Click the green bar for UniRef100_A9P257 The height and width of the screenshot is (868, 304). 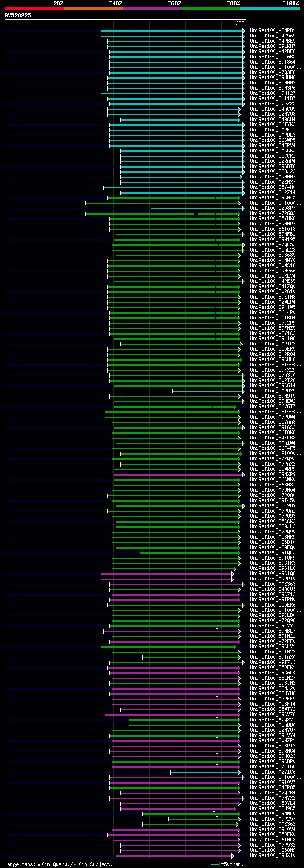click(204, 819)
